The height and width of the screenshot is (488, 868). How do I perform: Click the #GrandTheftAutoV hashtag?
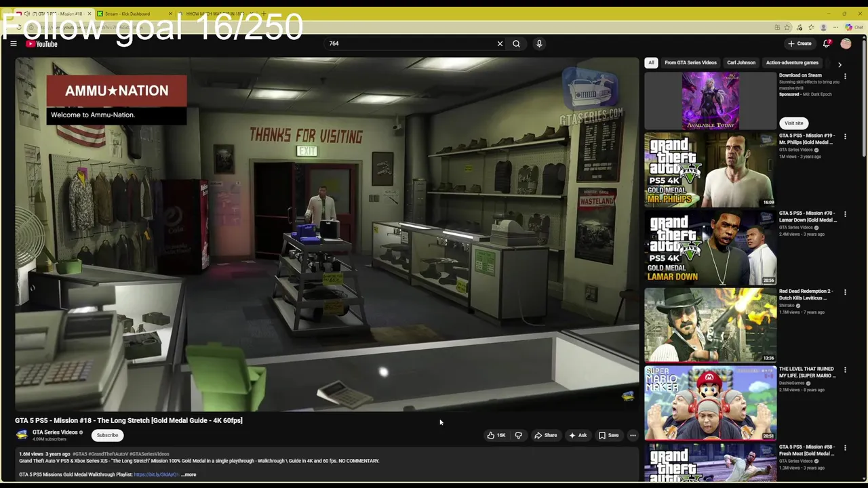click(108, 454)
